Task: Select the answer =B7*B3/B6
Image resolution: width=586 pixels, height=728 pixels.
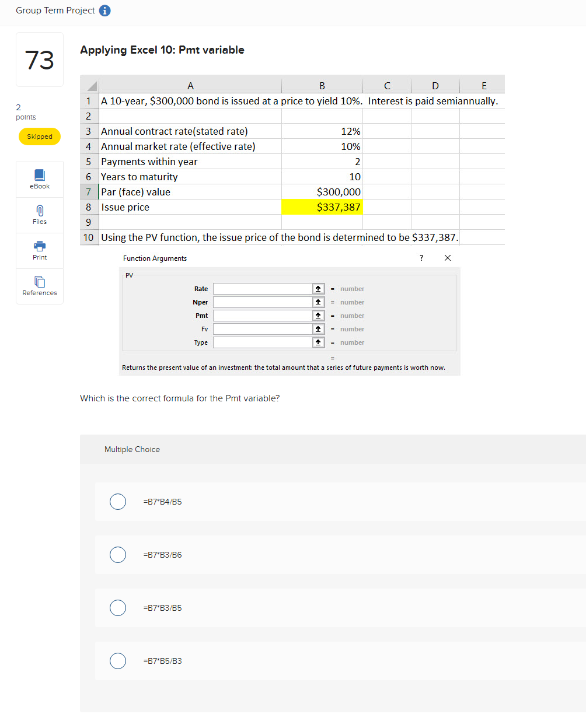Action: click(117, 554)
